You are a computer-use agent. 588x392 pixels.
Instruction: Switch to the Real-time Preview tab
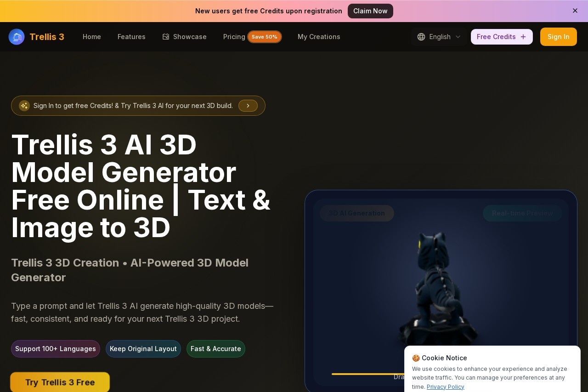pyautogui.click(x=522, y=213)
